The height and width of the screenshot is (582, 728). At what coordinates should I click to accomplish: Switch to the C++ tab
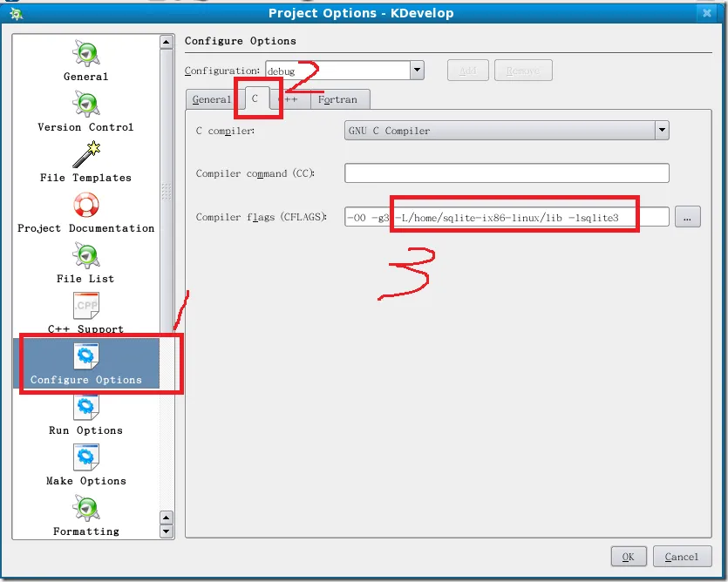290,99
